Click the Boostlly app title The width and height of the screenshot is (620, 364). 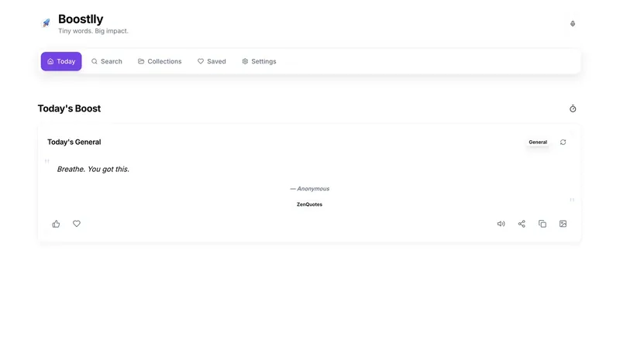click(81, 19)
